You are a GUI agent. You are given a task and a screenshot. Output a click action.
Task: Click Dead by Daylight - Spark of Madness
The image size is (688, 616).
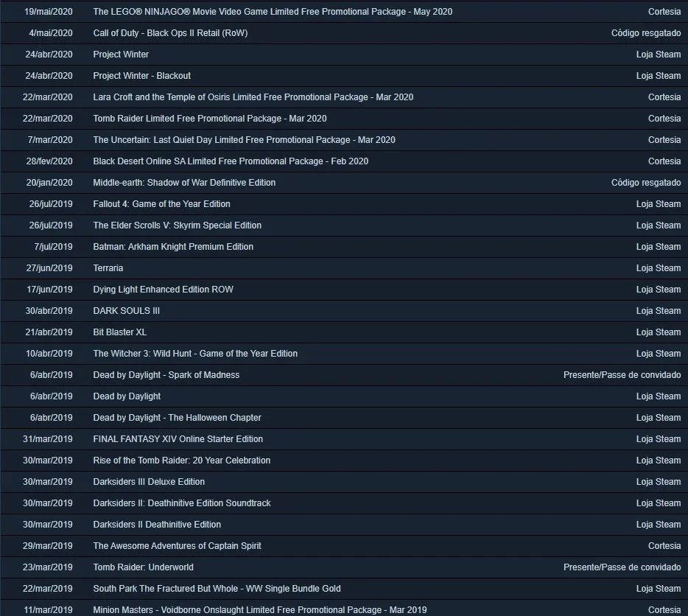pyautogui.click(x=166, y=375)
